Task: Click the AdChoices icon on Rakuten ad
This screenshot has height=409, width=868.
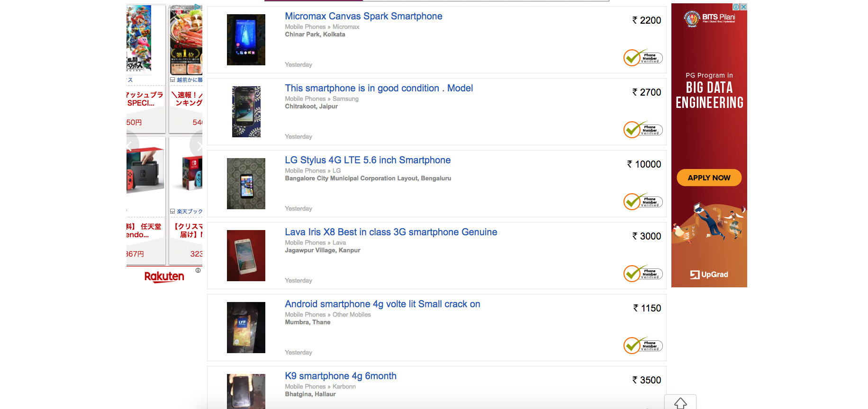Action: click(198, 7)
